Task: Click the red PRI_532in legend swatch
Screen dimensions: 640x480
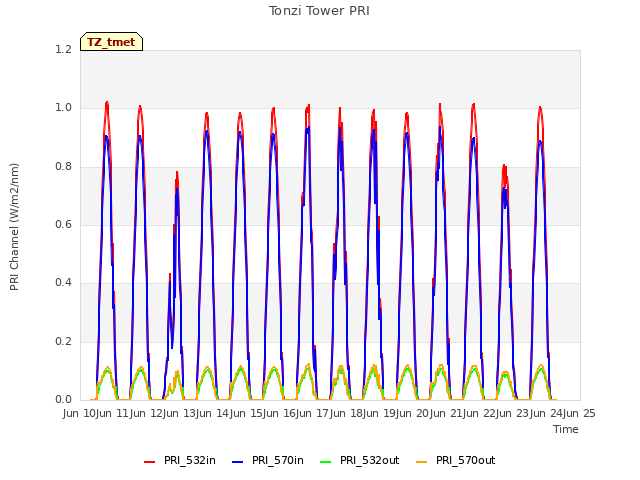Action: (x=149, y=461)
